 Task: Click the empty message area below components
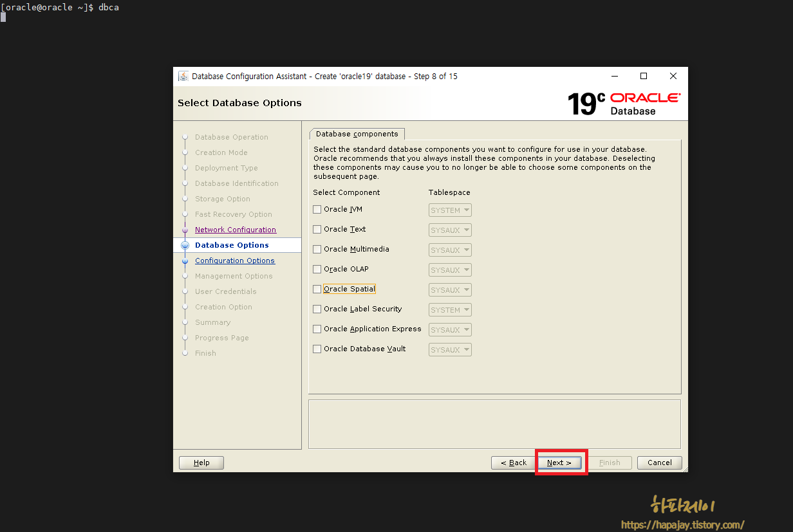[494, 424]
